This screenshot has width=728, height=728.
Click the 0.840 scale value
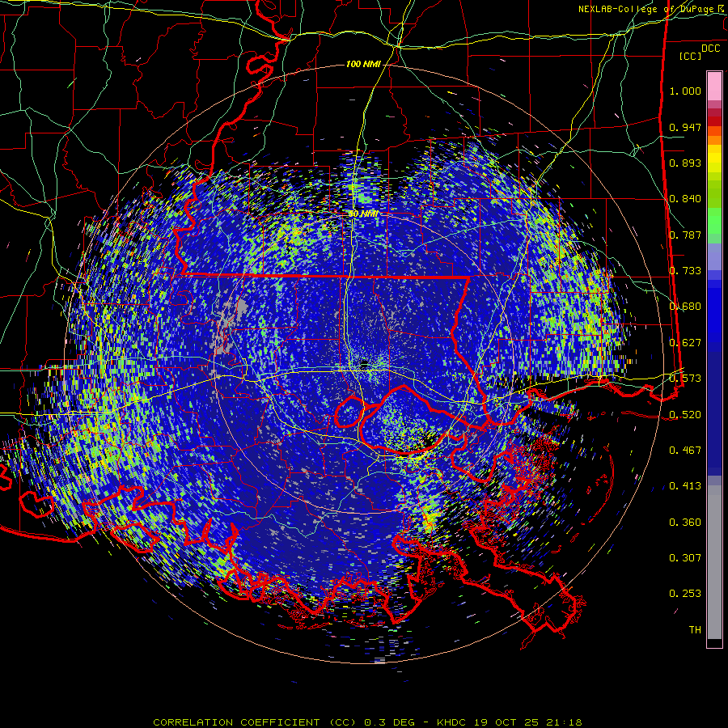coord(685,199)
